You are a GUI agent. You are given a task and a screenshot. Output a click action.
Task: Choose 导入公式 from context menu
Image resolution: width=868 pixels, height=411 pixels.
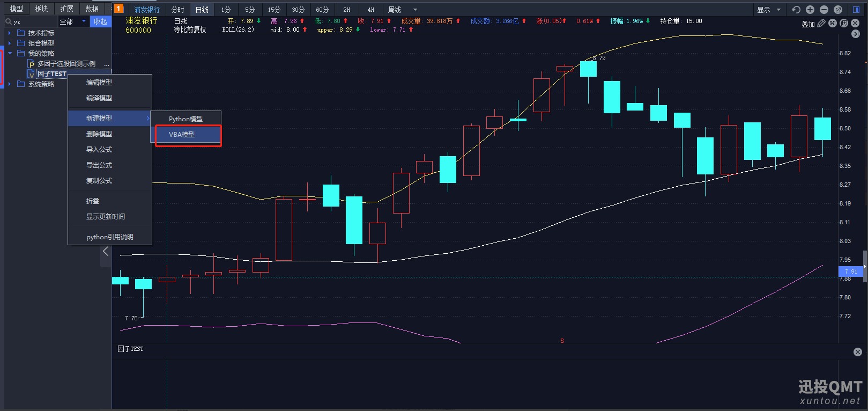tap(110, 149)
